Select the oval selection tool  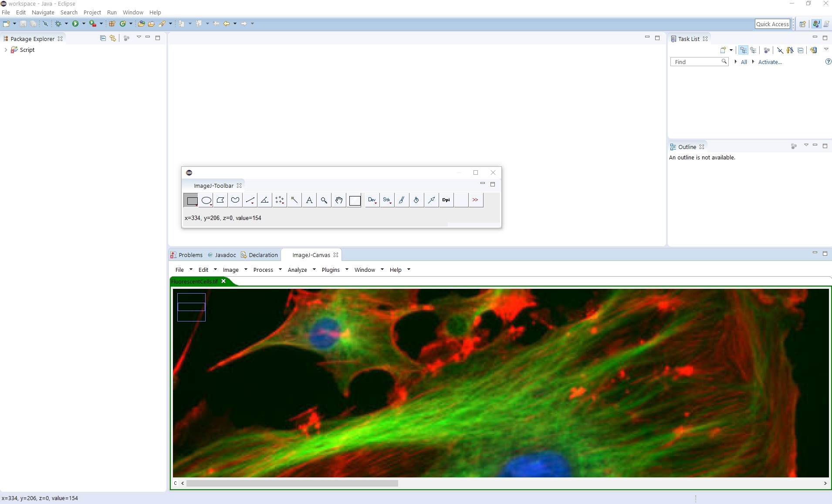click(206, 200)
